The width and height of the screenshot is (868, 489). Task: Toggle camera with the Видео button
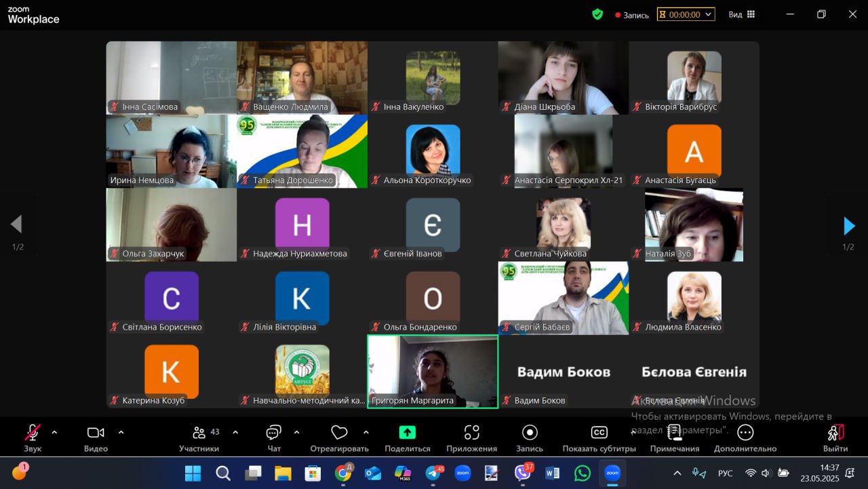coord(96,438)
